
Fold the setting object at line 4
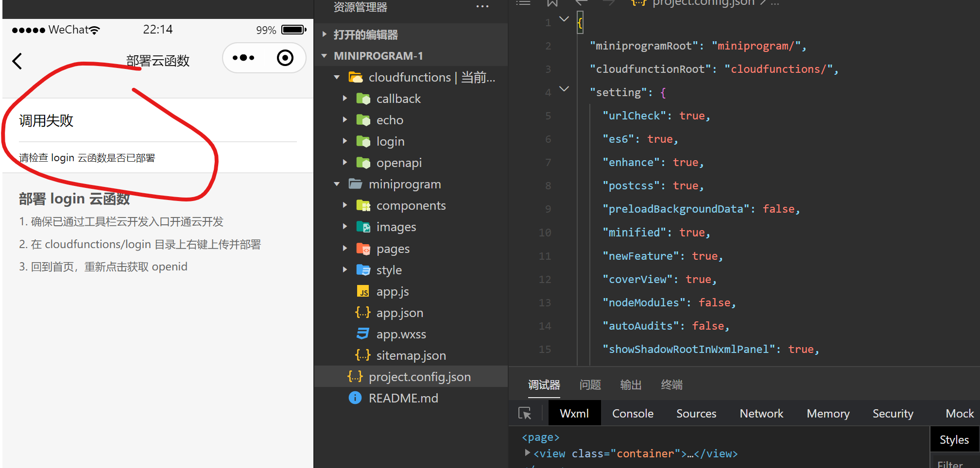(x=564, y=89)
